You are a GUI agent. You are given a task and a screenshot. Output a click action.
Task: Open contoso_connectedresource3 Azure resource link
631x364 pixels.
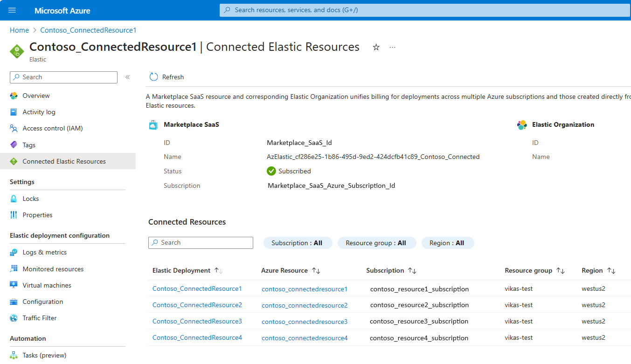pos(305,322)
